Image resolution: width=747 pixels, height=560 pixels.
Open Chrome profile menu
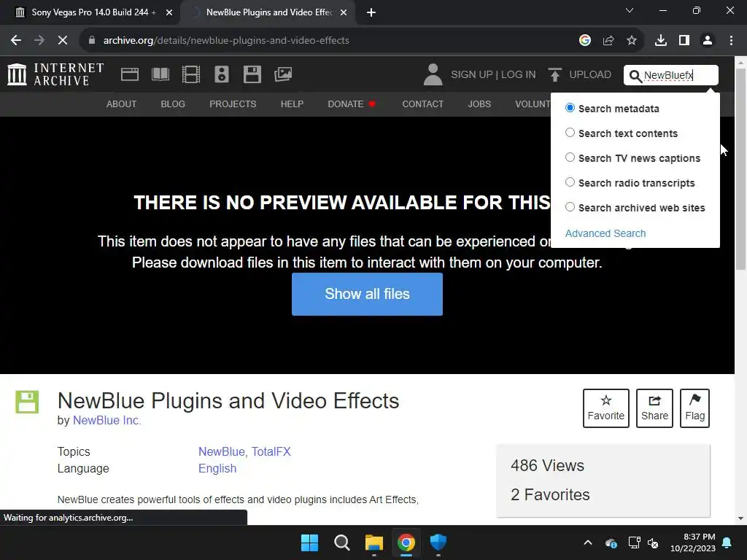(708, 41)
